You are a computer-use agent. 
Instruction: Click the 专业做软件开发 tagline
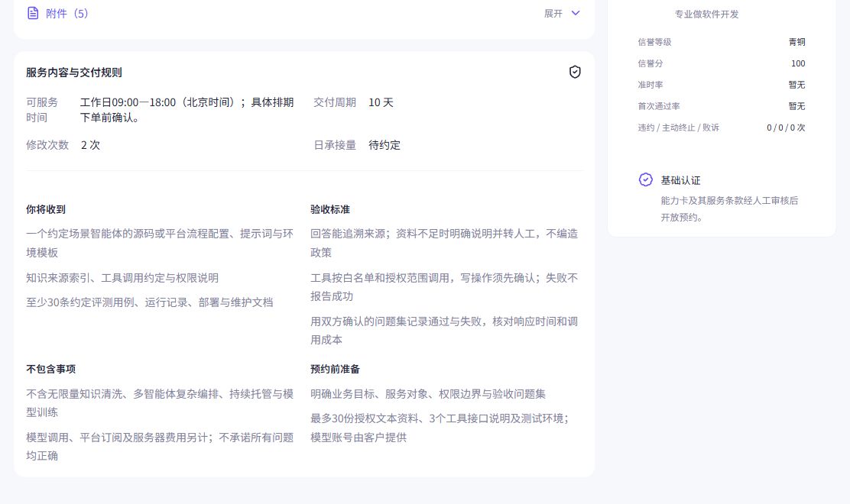[x=706, y=14]
